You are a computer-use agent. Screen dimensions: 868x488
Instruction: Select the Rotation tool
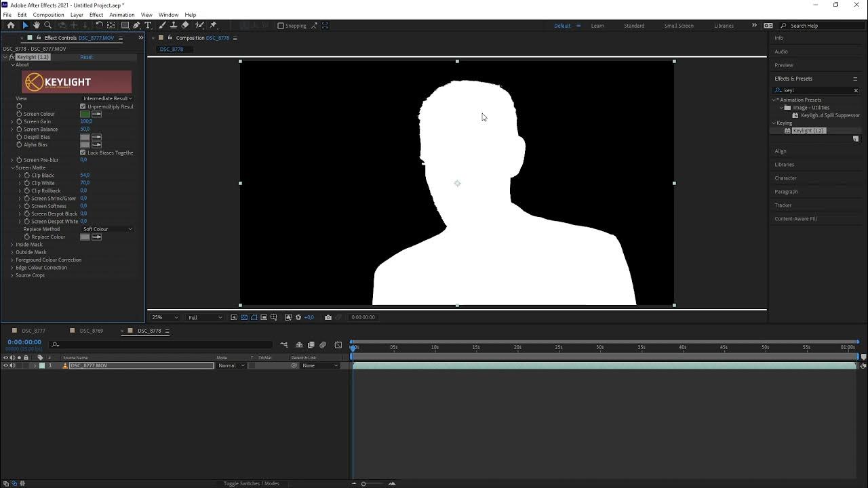pos(99,25)
